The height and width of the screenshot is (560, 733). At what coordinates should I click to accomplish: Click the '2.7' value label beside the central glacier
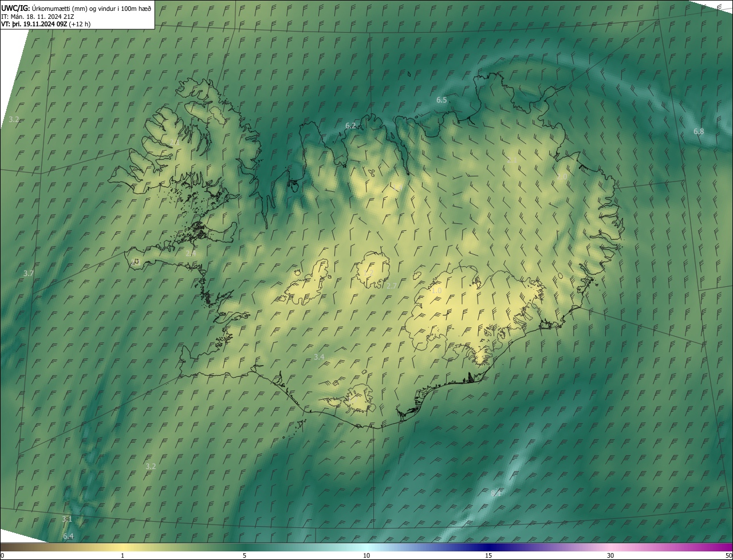392,286
